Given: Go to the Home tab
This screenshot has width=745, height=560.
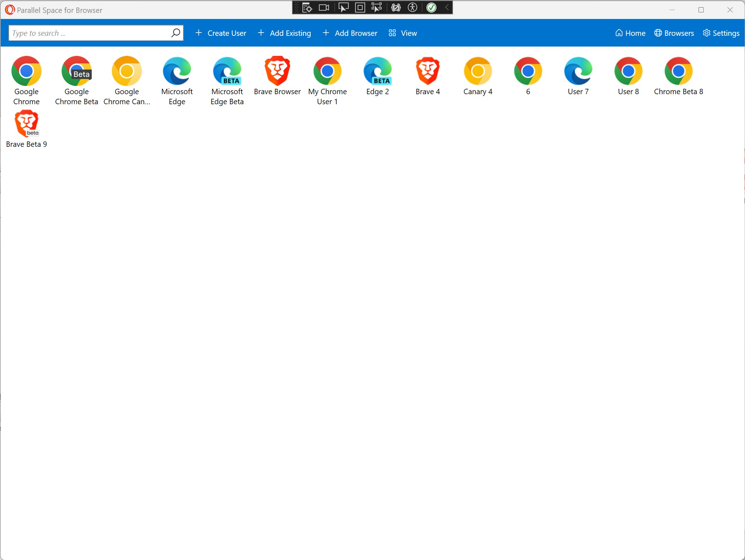Looking at the screenshot, I should [630, 33].
